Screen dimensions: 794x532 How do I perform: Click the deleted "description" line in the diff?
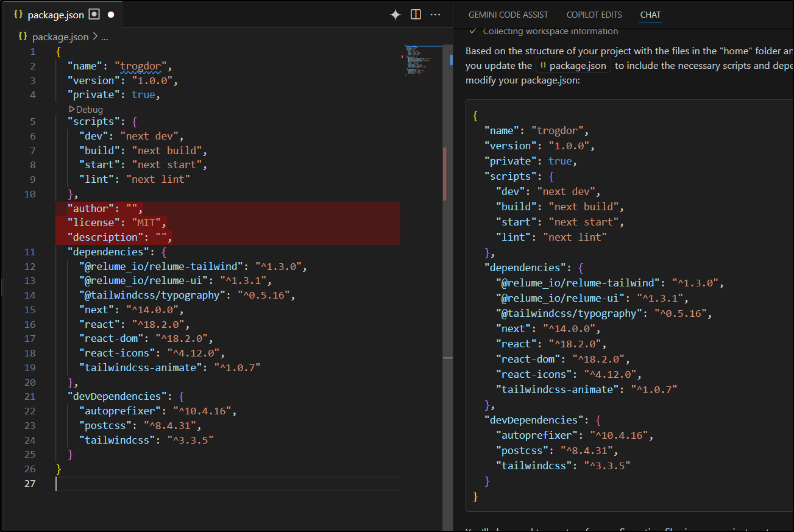pyautogui.click(x=228, y=237)
